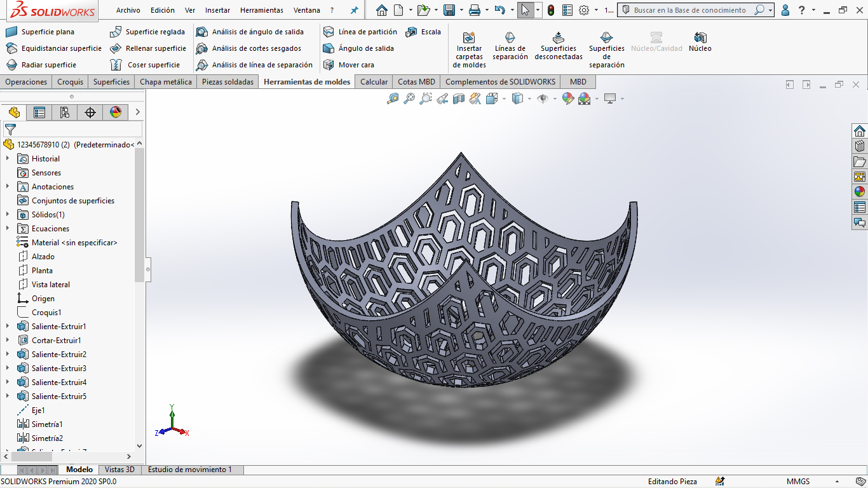Open the Estudio de movimiento 1 tab
This screenshot has height=488, width=868.
coord(189,470)
